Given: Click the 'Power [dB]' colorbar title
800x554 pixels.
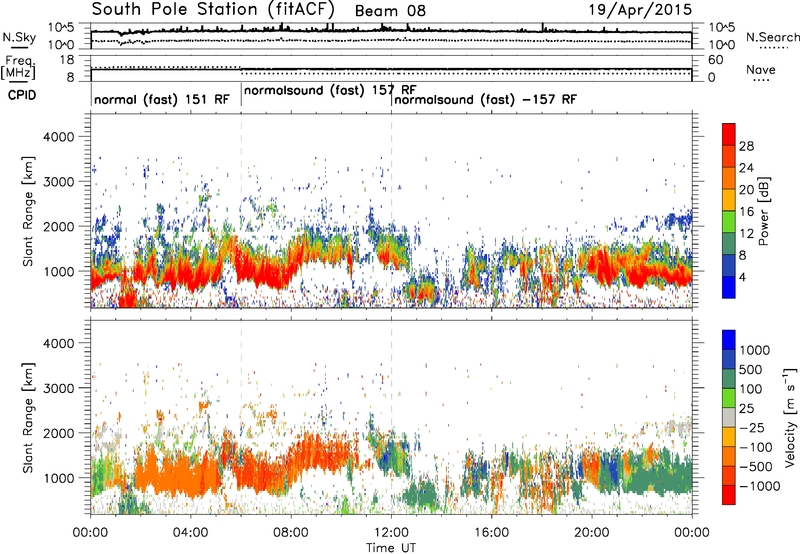Looking at the screenshot, I should 764,211.
